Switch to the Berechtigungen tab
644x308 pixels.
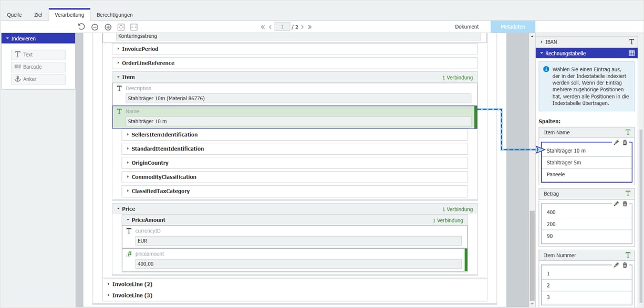point(115,15)
